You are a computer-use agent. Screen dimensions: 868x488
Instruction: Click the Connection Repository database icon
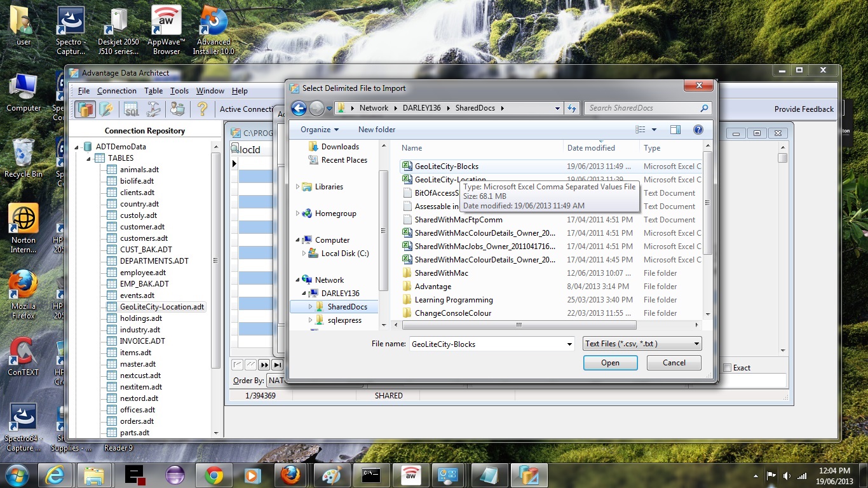(x=85, y=109)
